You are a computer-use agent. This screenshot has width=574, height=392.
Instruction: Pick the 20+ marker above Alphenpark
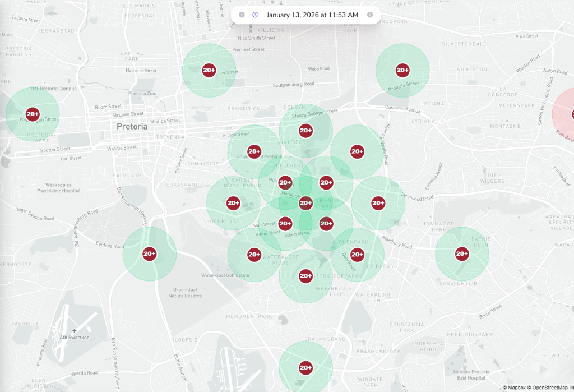(326, 223)
